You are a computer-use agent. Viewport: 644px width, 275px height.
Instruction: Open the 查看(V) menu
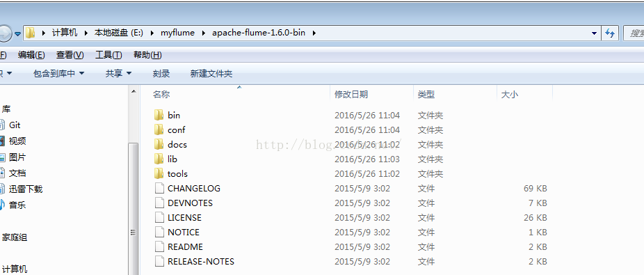click(x=70, y=55)
